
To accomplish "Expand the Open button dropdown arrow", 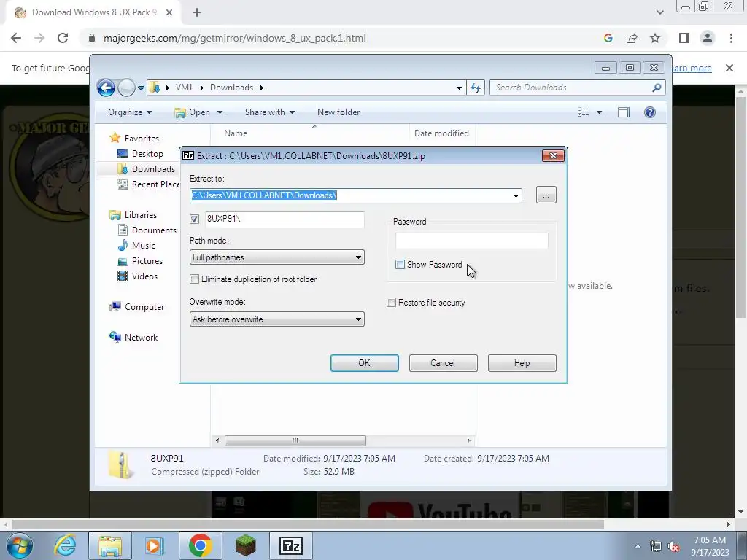I will click(x=220, y=112).
